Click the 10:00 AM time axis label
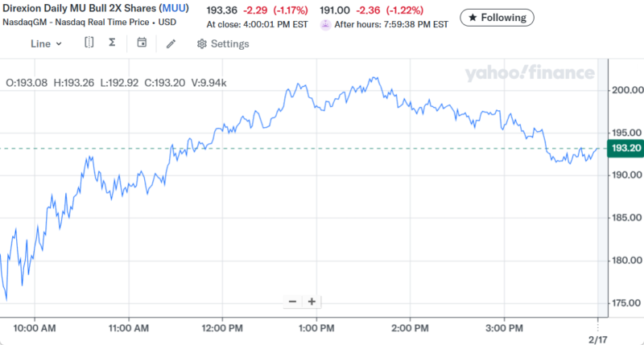The width and height of the screenshot is (644, 345). click(x=35, y=328)
